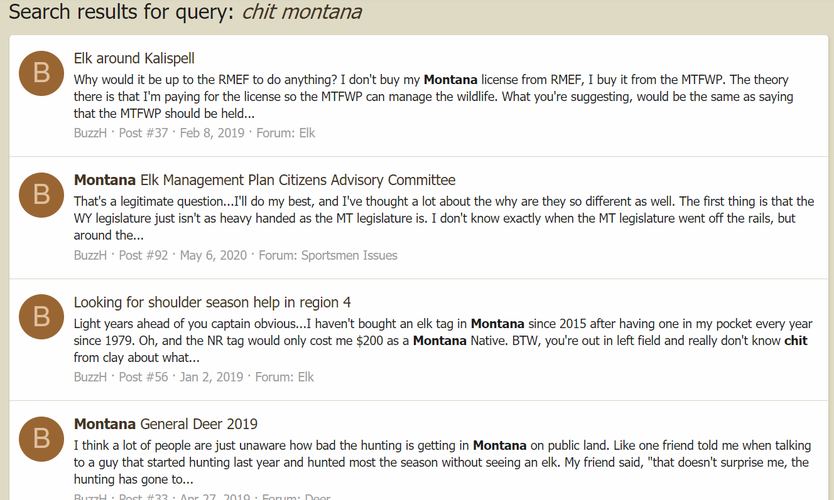Image resolution: width=834 pixels, height=500 pixels.
Task: Click the 'Post #92' label
Action: (143, 255)
